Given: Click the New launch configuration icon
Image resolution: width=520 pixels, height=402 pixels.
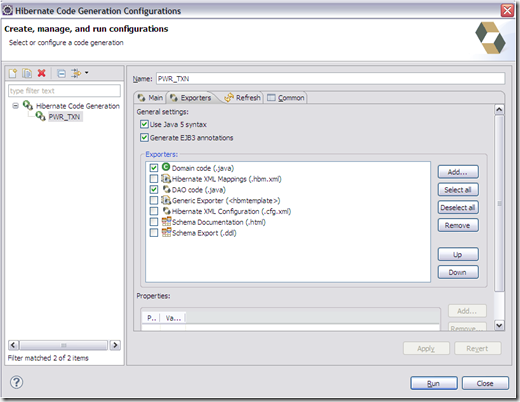Looking at the screenshot, I should (13, 73).
